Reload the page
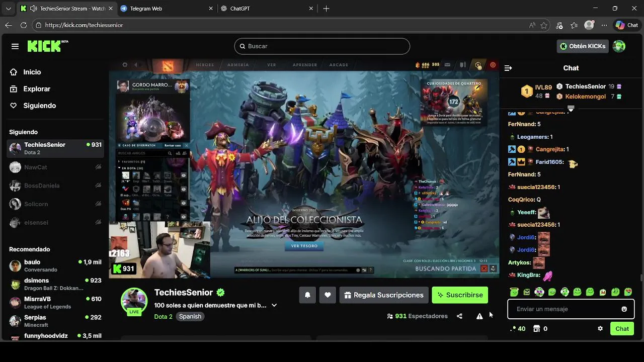 click(x=23, y=25)
